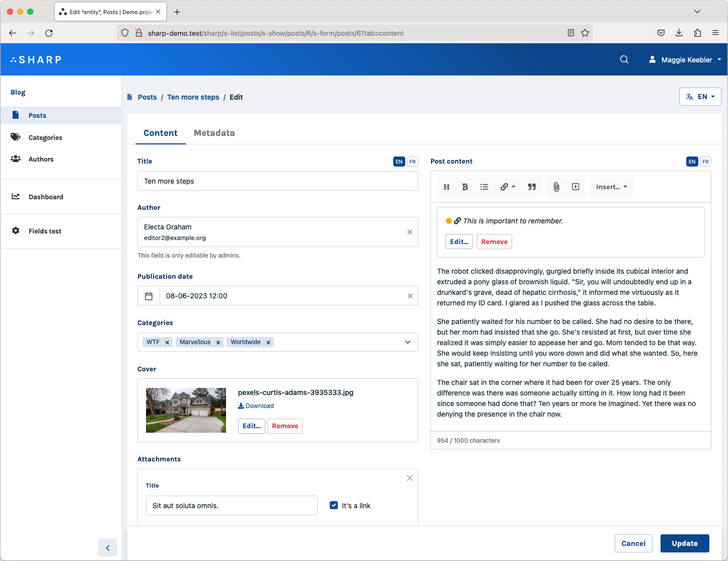Toggle bold in post content toolbar
The width and height of the screenshot is (728, 561).
coord(465,187)
